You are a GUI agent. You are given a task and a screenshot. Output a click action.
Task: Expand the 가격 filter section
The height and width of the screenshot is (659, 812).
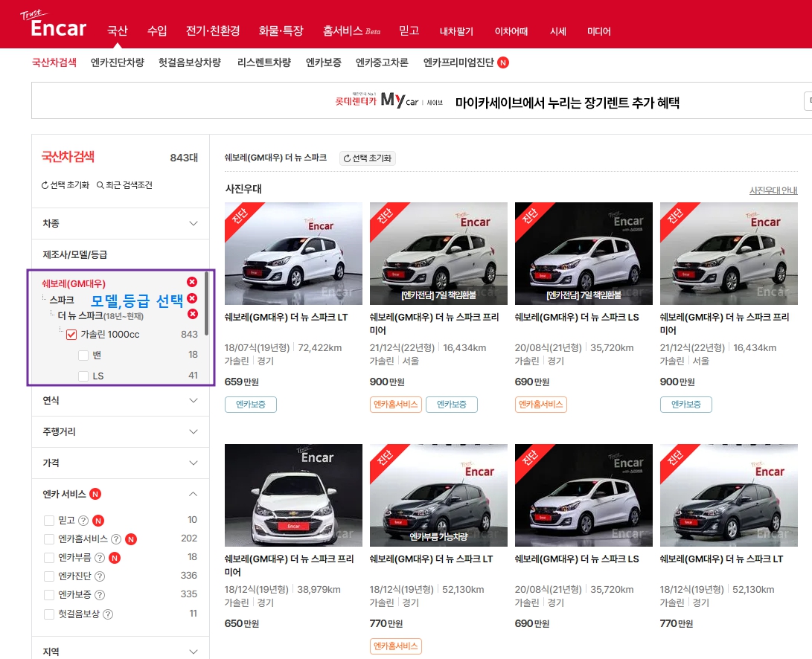point(120,463)
